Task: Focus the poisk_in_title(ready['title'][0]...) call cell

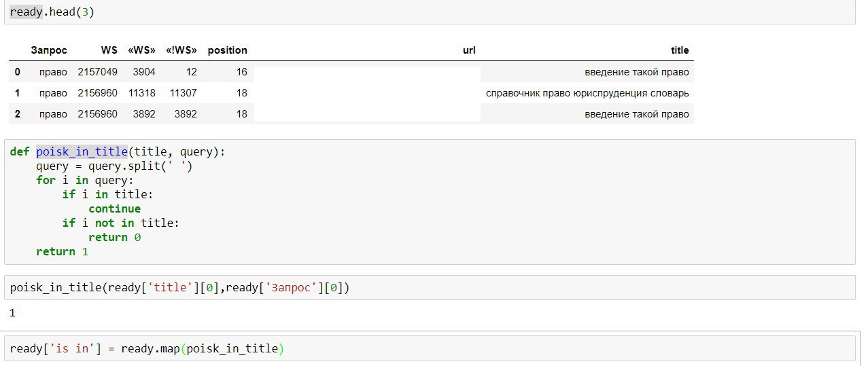Action: coord(430,288)
